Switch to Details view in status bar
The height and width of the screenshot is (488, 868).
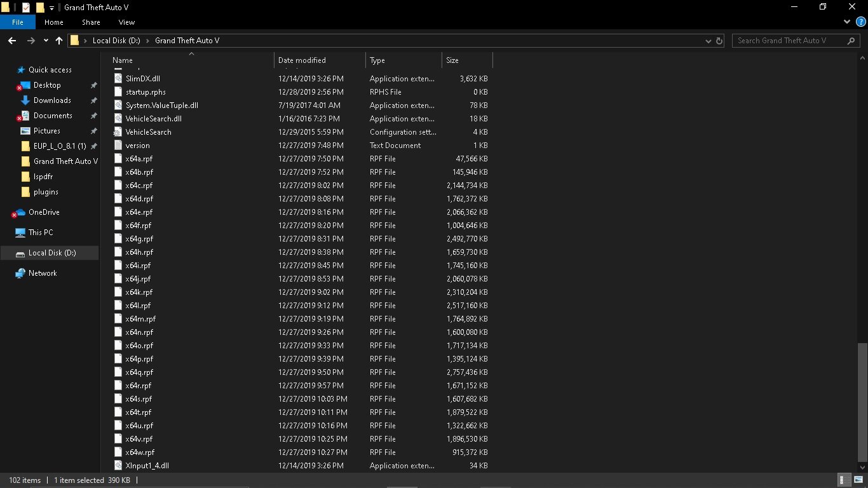[x=843, y=480]
